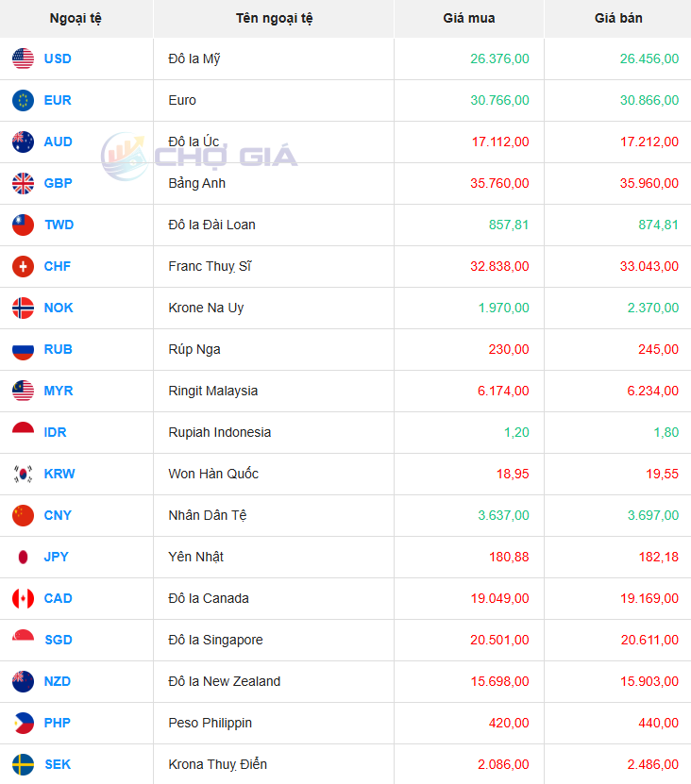Click the Philippines flag icon
Viewport: 691px width, 784px height.
point(23,723)
